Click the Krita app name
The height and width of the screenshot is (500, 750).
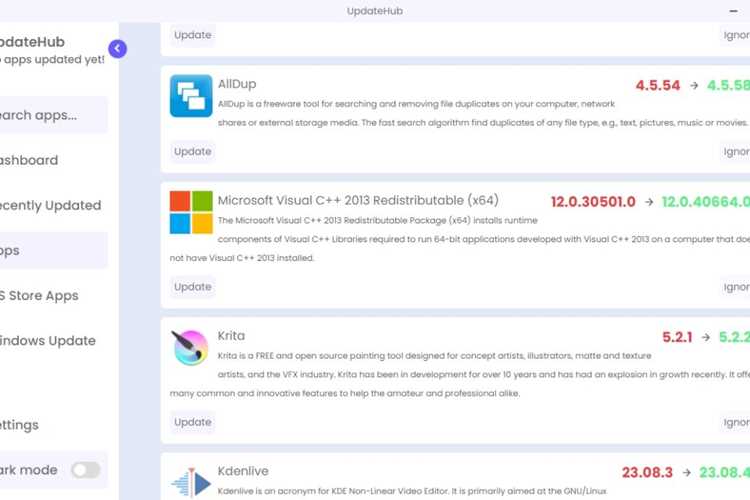click(231, 336)
